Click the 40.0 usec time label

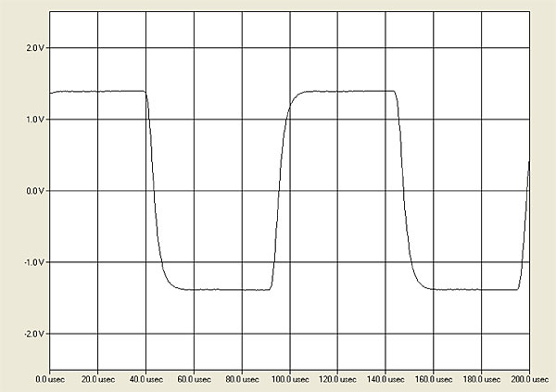[145, 379]
